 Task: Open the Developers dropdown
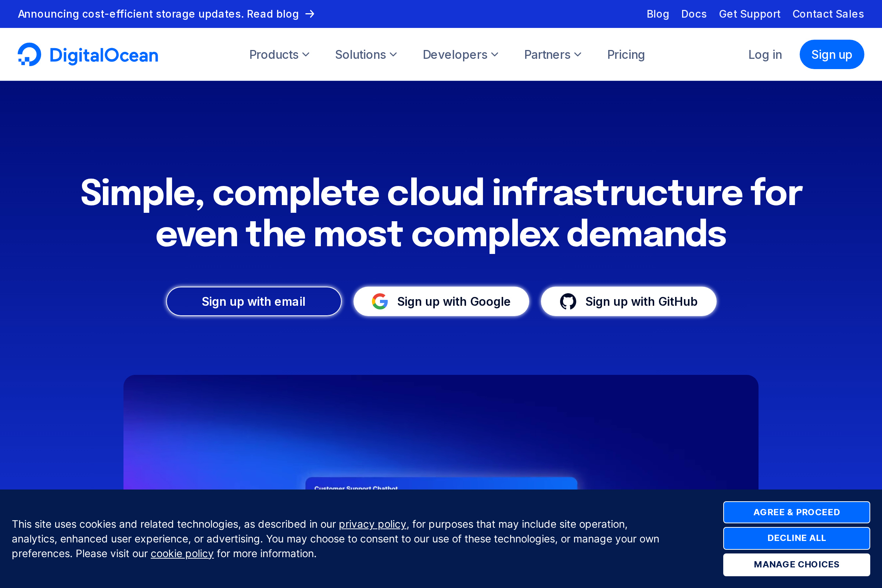coord(460,54)
